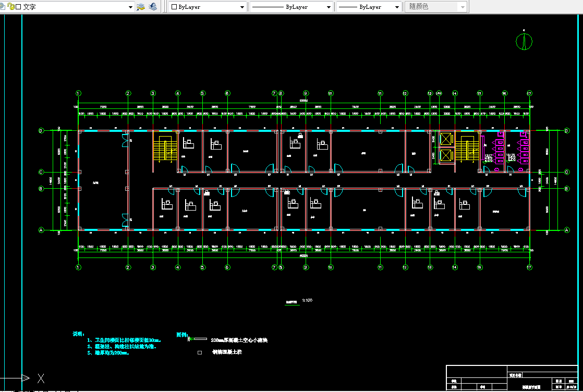Select the upper elevator shaft symbol
This screenshot has width=583, height=392.
point(445,139)
